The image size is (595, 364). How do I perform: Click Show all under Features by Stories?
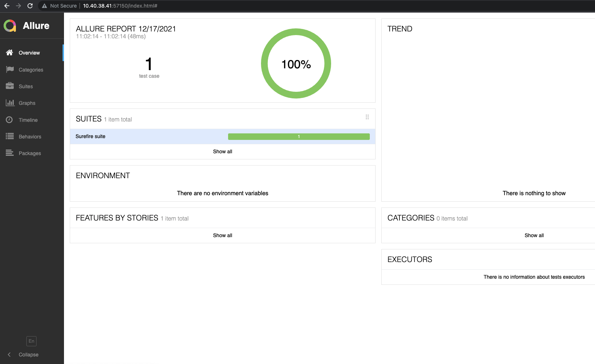pos(223,235)
